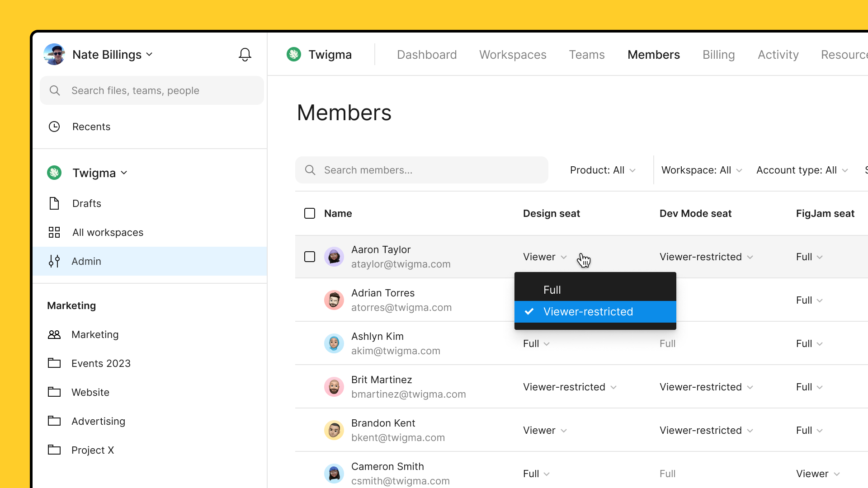The image size is (868, 488).
Task: Open the Project X folder
Action: [92, 450]
